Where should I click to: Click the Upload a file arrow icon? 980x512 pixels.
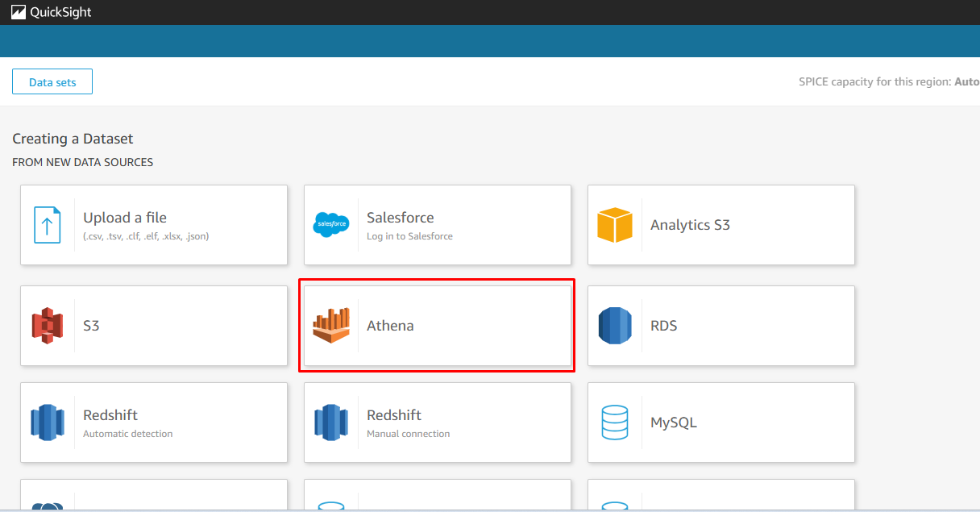pyautogui.click(x=48, y=225)
